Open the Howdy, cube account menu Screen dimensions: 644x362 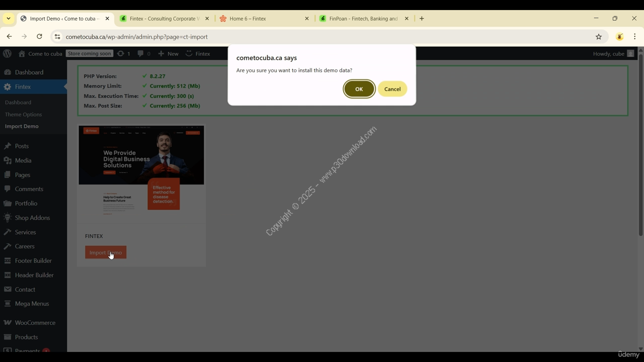click(613, 53)
